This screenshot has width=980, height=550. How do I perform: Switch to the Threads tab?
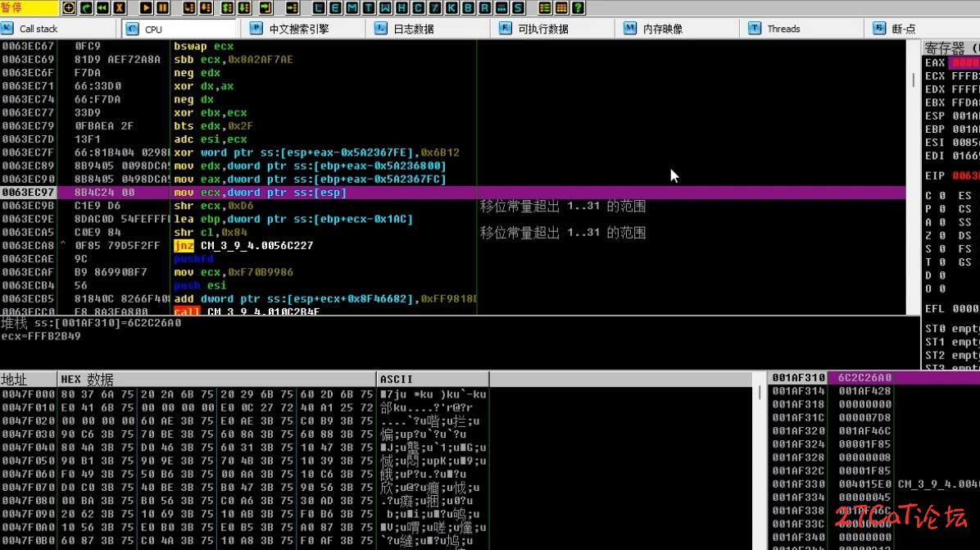point(783,29)
